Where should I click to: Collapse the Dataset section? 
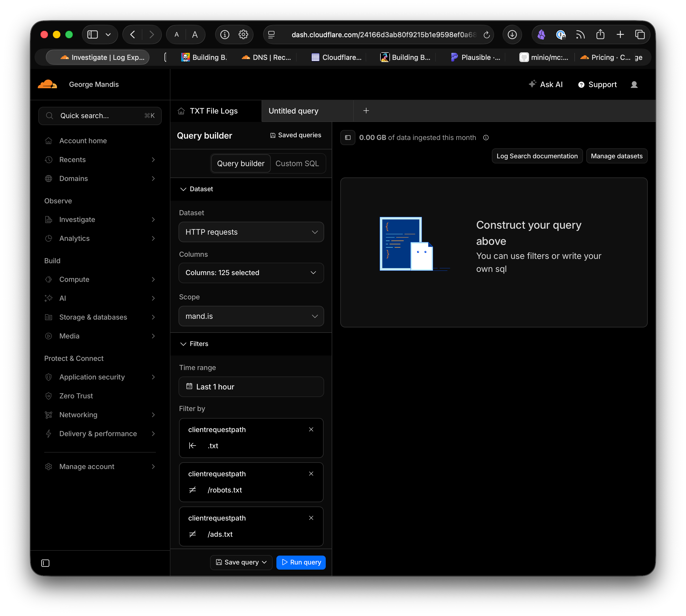pos(197,189)
